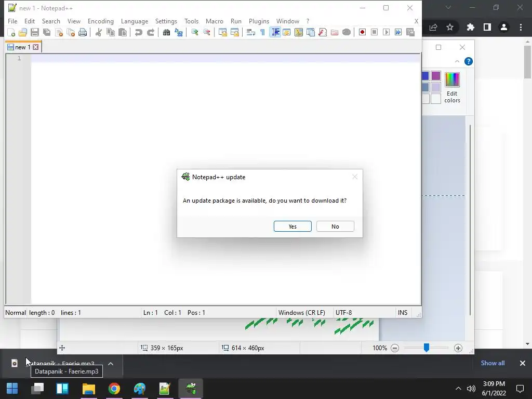Bookmark page with Chrome star icon
Screen dimensions: 532x399
click(x=450, y=27)
